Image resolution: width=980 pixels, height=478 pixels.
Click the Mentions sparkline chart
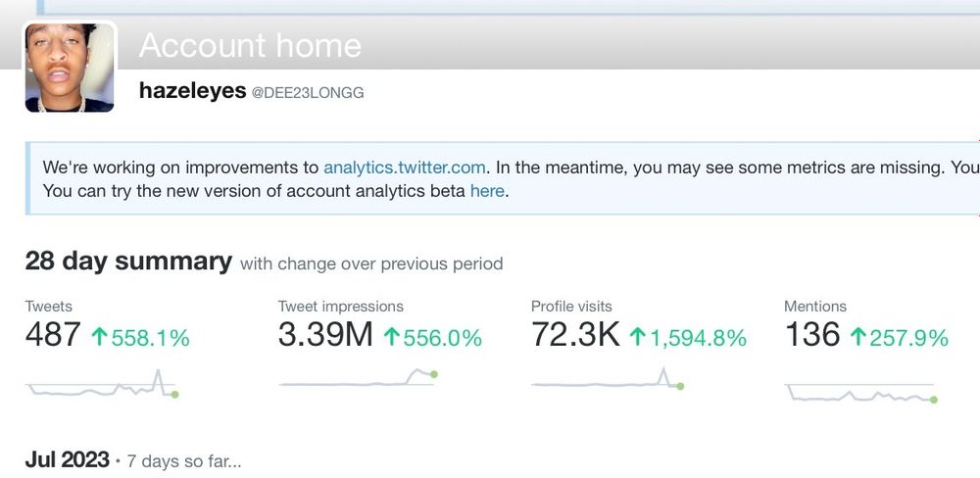point(861,393)
